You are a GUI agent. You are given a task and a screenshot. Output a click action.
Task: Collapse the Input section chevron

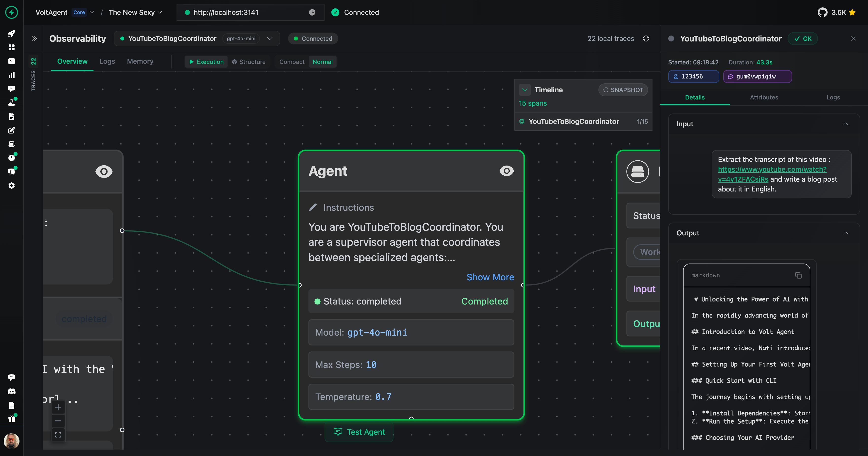point(845,124)
